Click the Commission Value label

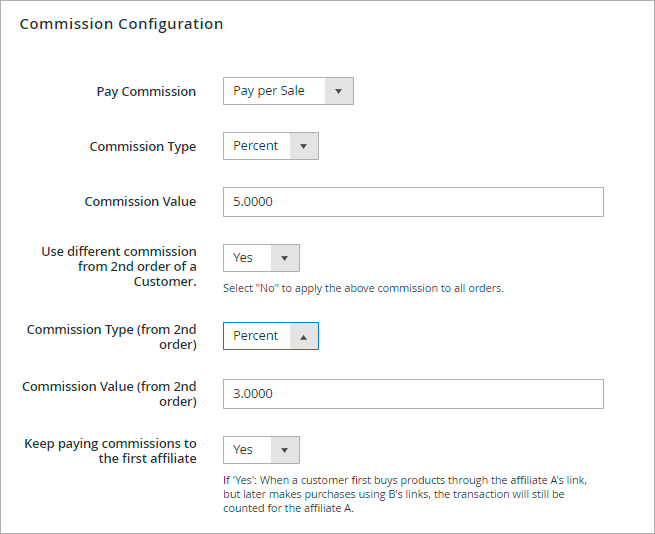point(140,202)
